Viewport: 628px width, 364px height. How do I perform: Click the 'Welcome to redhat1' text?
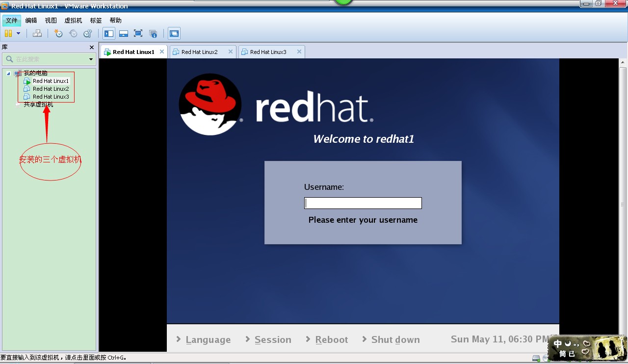364,139
